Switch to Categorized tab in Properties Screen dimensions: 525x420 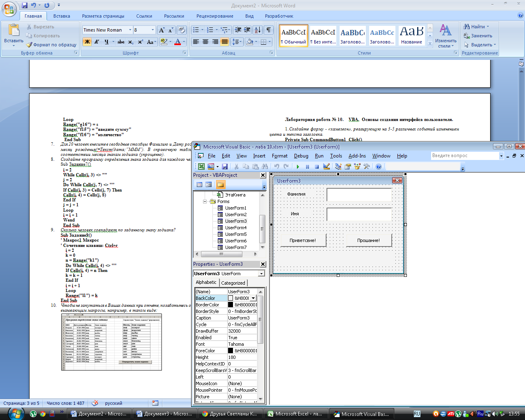(x=233, y=283)
